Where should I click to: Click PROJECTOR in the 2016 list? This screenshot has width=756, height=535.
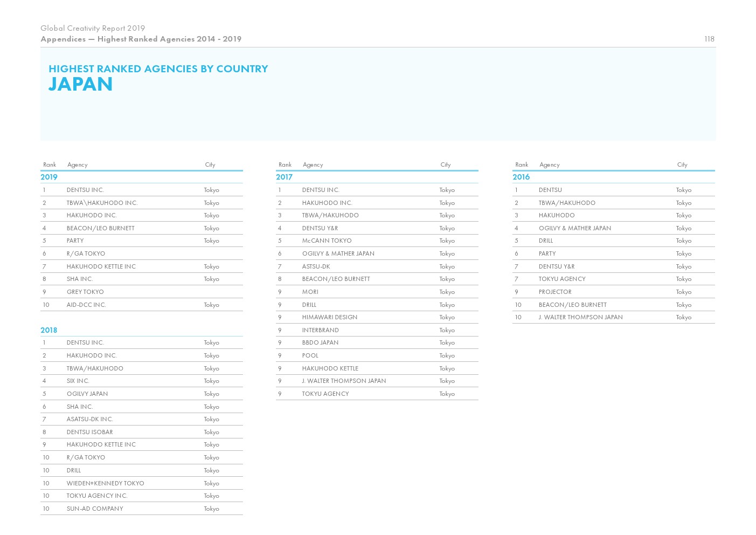555,292
